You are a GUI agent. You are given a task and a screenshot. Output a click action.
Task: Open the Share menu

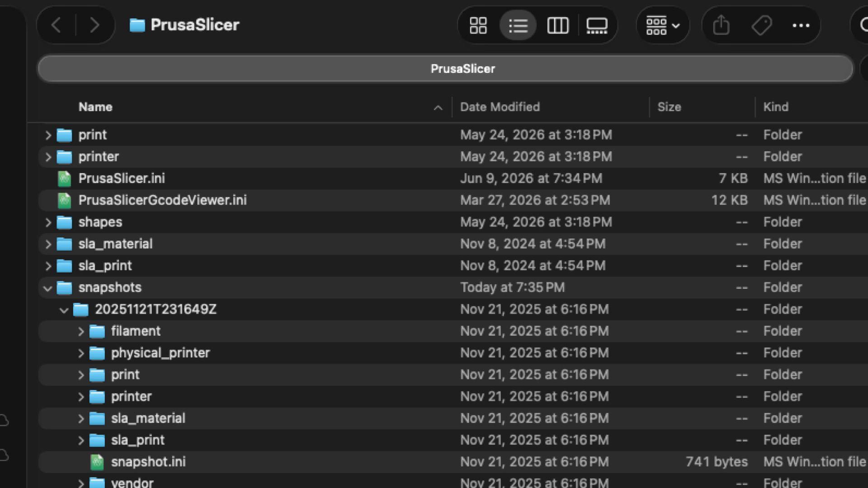[x=721, y=25]
